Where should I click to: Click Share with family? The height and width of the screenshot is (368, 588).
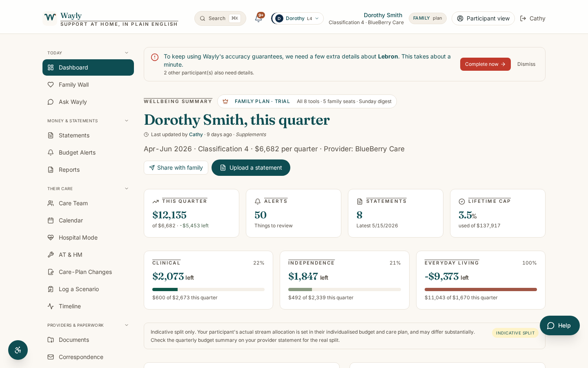(x=176, y=168)
